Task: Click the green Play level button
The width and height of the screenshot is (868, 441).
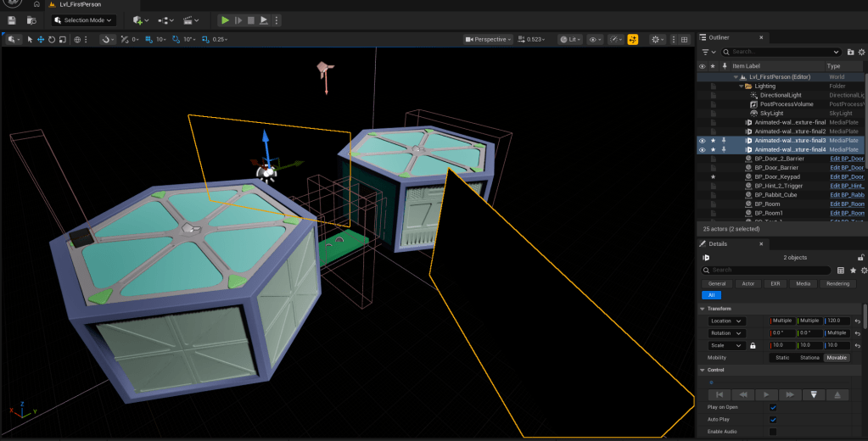Action: pos(225,20)
